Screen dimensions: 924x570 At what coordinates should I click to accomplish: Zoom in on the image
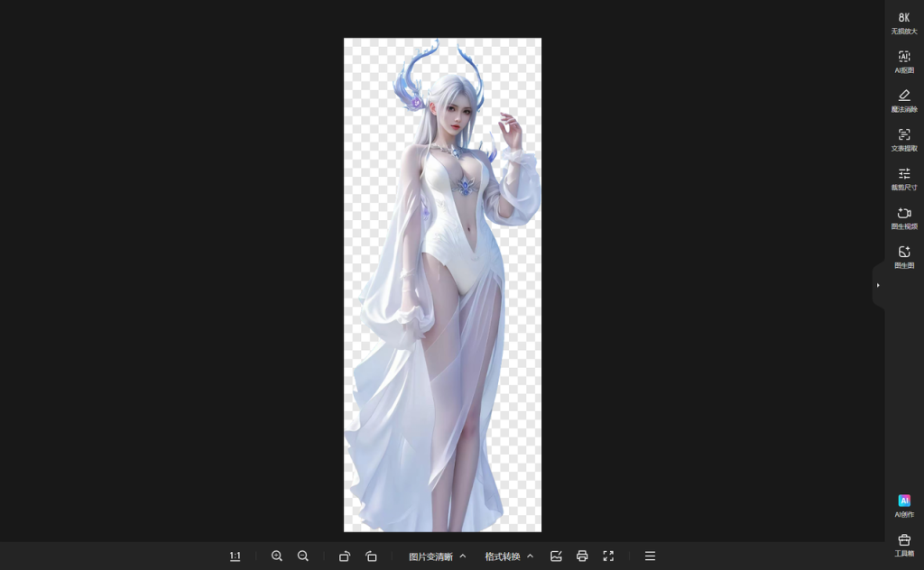[x=276, y=556]
